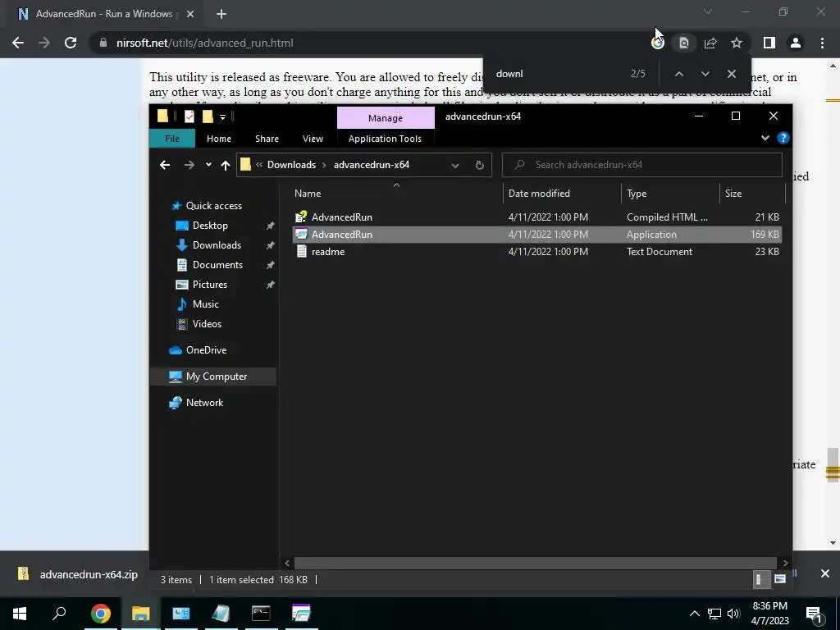Close the AdvancedRun browser tab

click(x=190, y=14)
